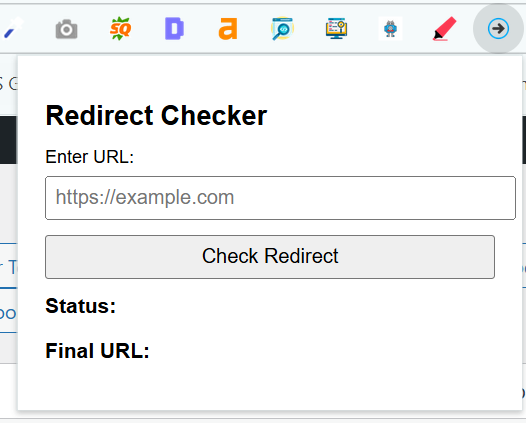Image resolution: width=526 pixels, height=423 pixels.
Task: Open the eyedropper color picker extension
Action: click(13, 29)
